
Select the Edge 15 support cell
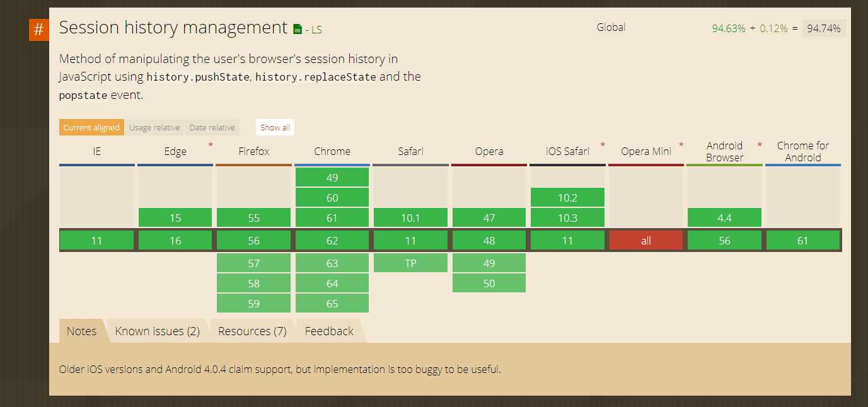click(x=175, y=218)
